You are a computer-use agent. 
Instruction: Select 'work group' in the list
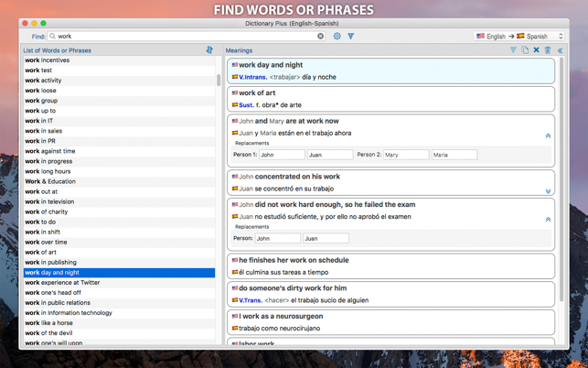pos(119,101)
